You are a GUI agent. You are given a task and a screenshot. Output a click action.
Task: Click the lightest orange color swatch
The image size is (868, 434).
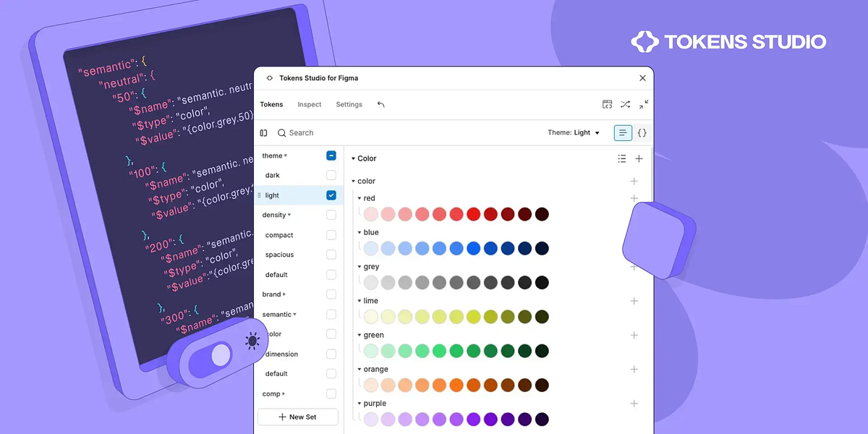coord(371,385)
